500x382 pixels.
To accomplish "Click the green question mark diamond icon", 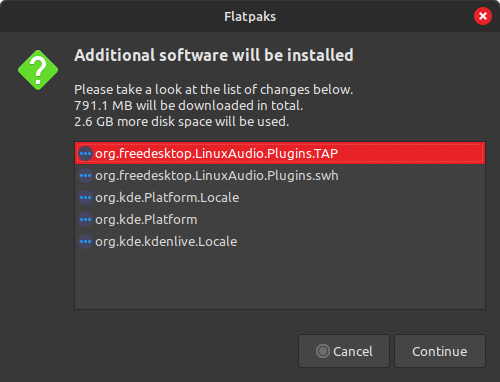I will [x=38, y=70].
